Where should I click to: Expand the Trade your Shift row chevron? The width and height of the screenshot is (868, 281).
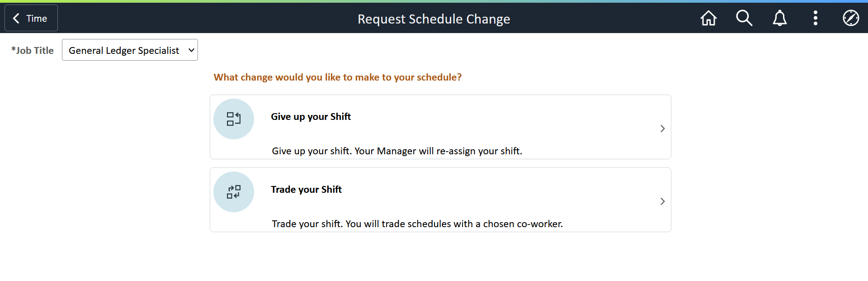point(663,201)
